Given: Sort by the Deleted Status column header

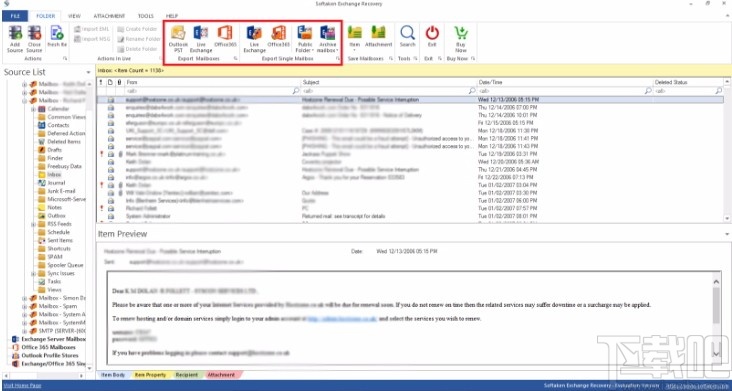Looking at the screenshot, I should [x=688, y=82].
